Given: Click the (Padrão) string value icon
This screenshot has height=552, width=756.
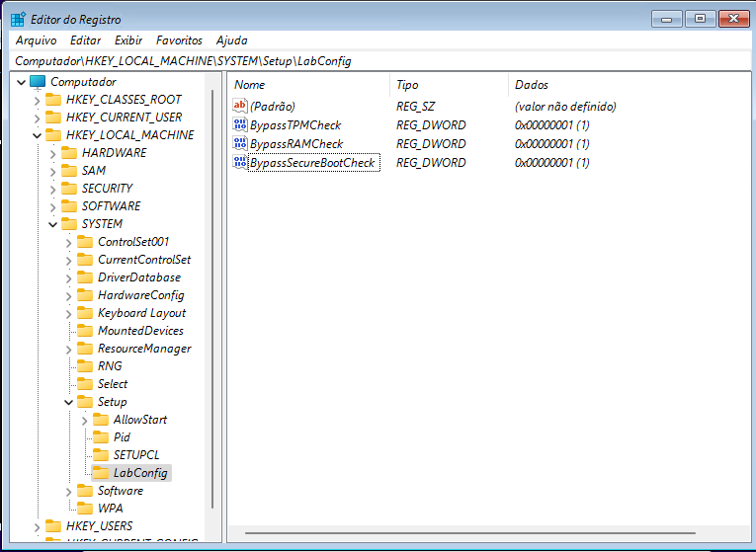Looking at the screenshot, I should (x=240, y=107).
